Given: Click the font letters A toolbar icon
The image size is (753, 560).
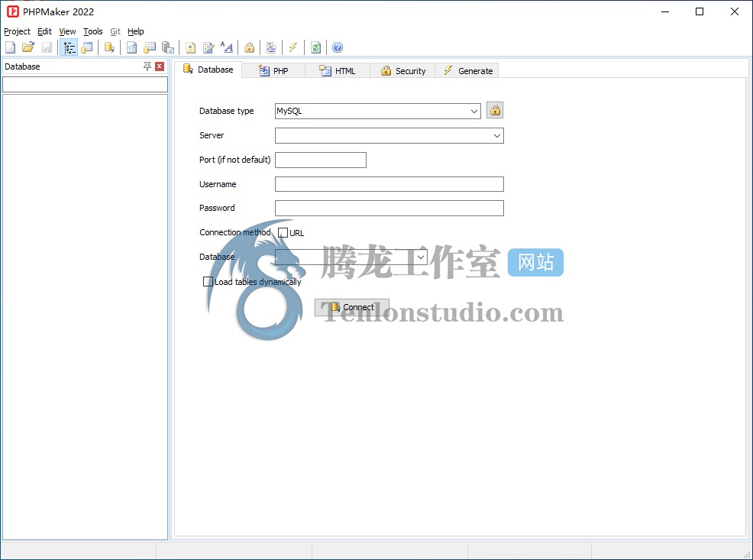Looking at the screenshot, I should pos(227,47).
